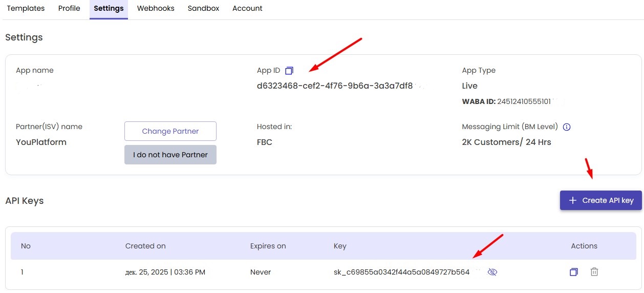
Task: Copy the App ID with the copy icon
Action: [x=289, y=71]
